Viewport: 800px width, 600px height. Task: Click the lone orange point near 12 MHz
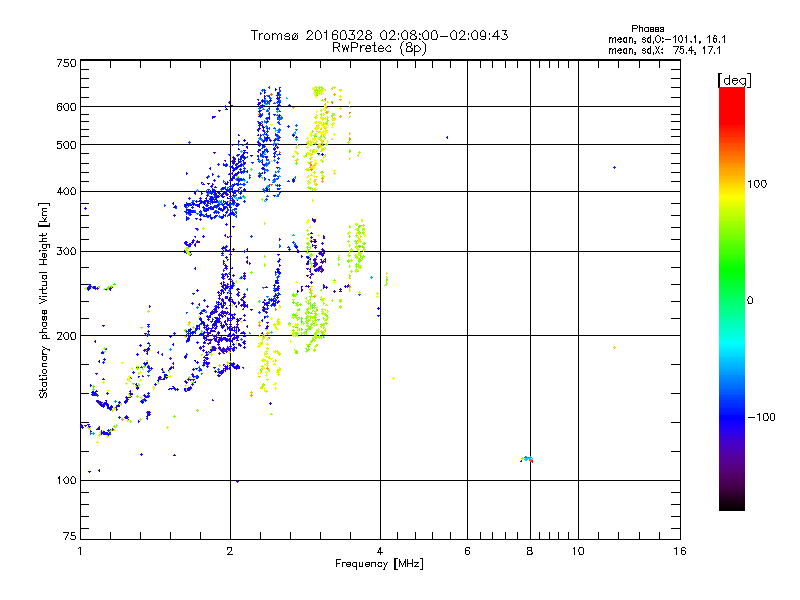tap(614, 347)
